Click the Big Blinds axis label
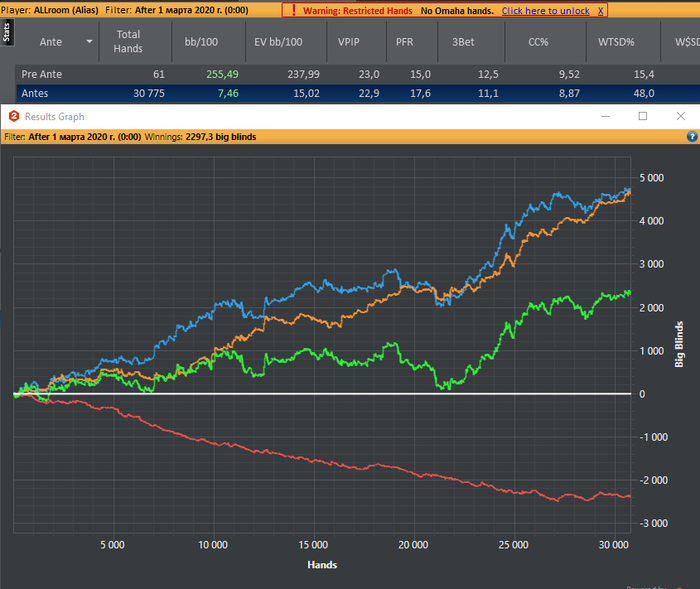This screenshot has height=589, width=700. tap(679, 344)
